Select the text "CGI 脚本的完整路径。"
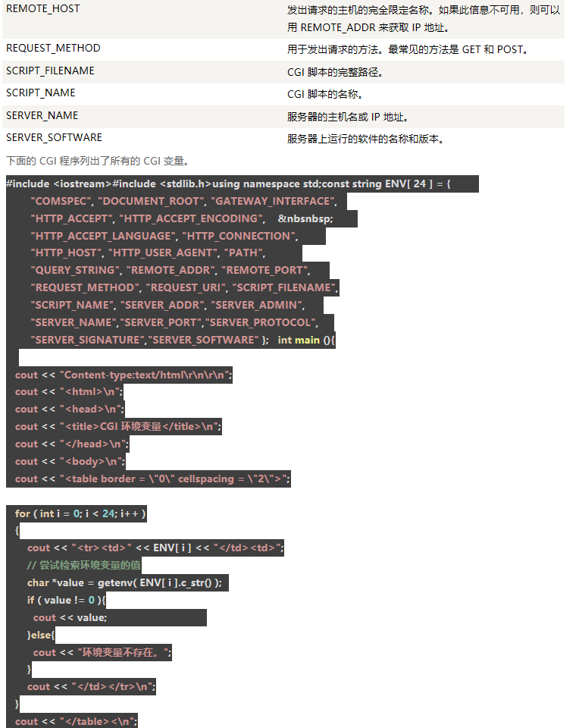Viewport: 579px width, 728px height. coord(335,73)
